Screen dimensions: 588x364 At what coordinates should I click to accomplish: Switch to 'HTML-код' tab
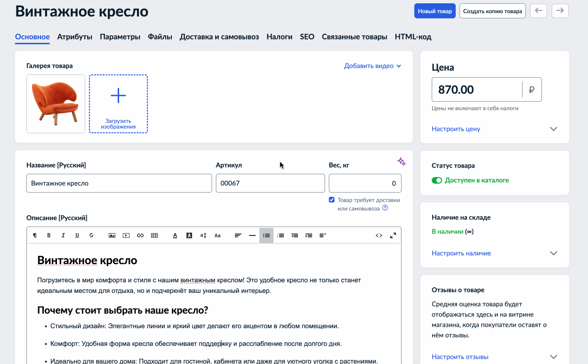413,37
